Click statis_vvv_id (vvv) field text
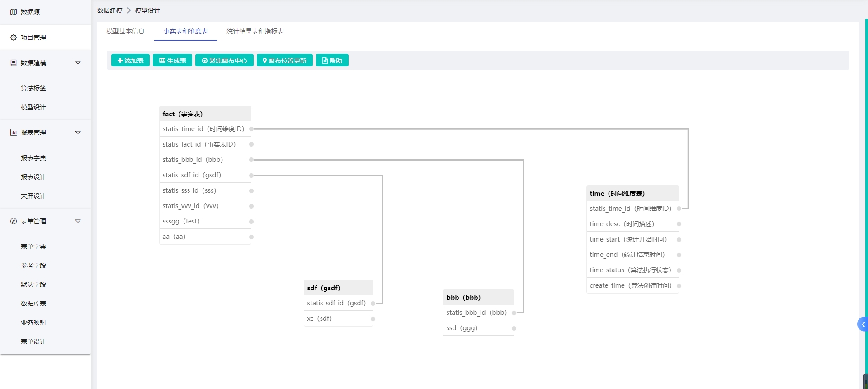The height and width of the screenshot is (389, 868). pyautogui.click(x=190, y=206)
